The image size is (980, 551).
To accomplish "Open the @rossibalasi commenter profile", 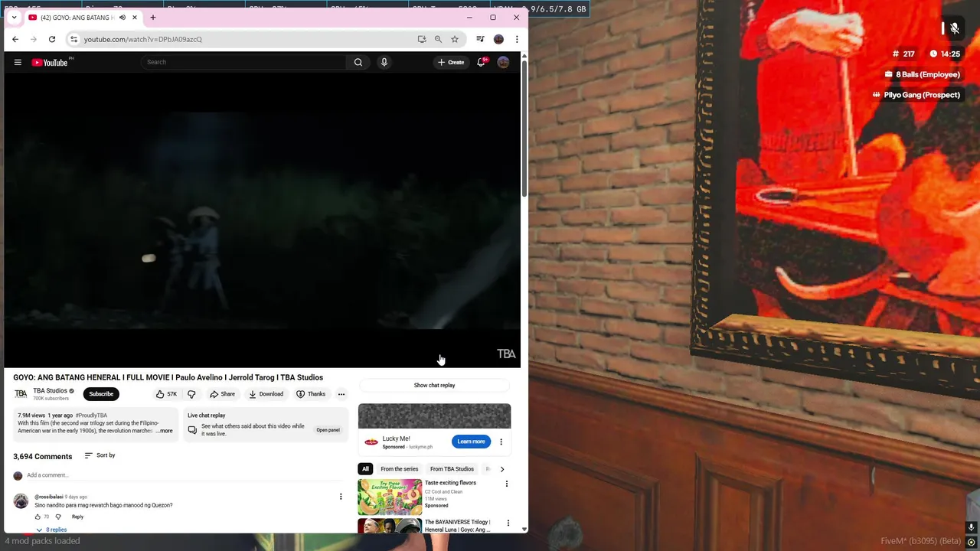I will tap(49, 497).
